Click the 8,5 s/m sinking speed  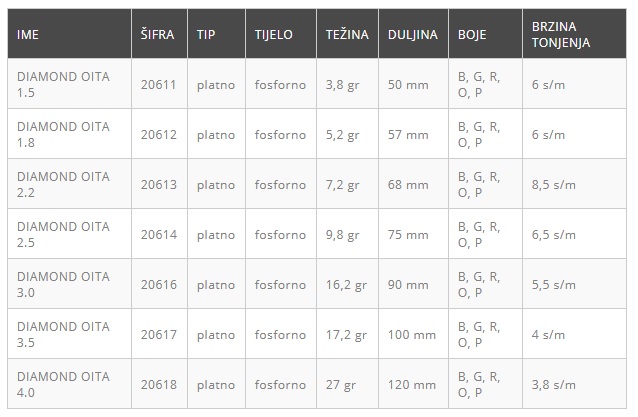(x=554, y=184)
